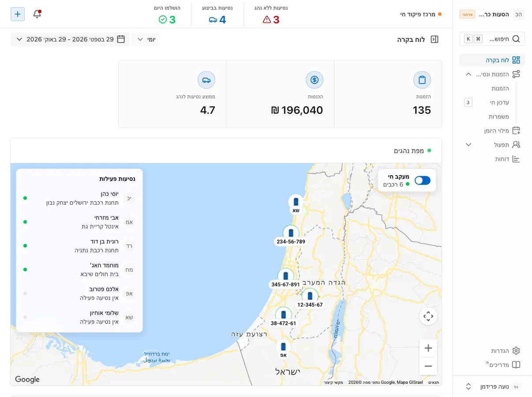Open the date range 29 בספט׳ 2026 picker
Viewport: 532px width, 397px height.
70,39
